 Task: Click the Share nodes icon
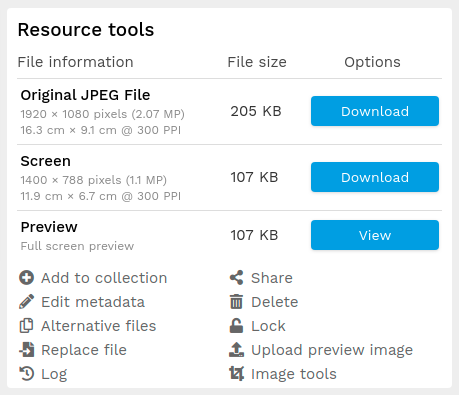[x=236, y=278]
